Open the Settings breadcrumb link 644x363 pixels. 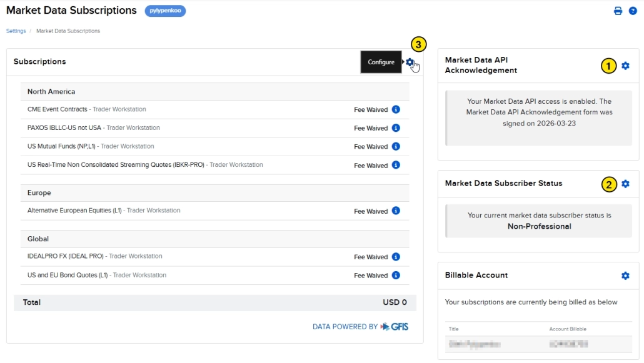tap(15, 31)
